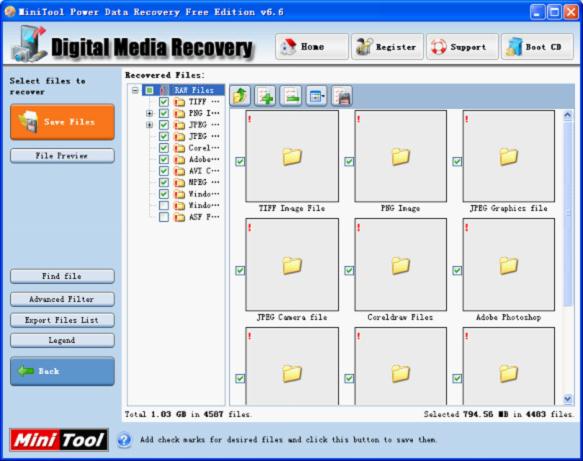Click the blue question mark help icon
Image resolution: width=583 pixels, height=461 pixels.
tap(124, 440)
